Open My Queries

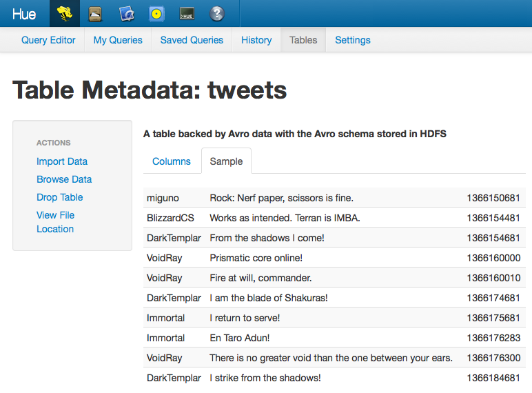click(x=118, y=40)
